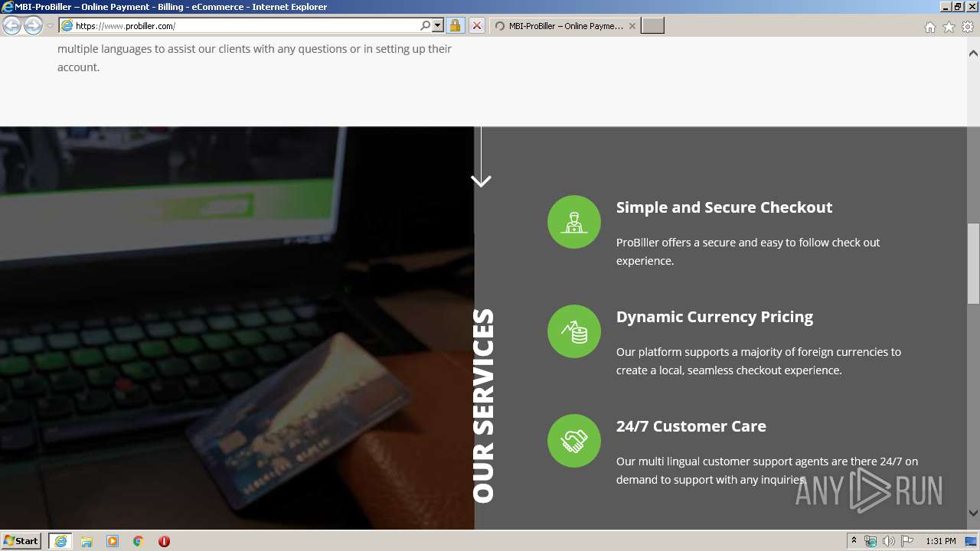Open Favorites star icon
Viewport: 980px width, 551px height.
[949, 27]
